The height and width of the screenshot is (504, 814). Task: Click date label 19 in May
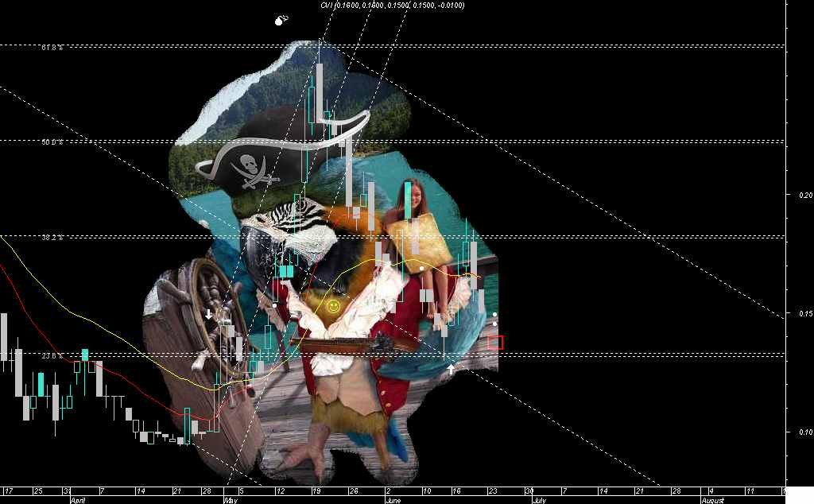[x=316, y=491]
